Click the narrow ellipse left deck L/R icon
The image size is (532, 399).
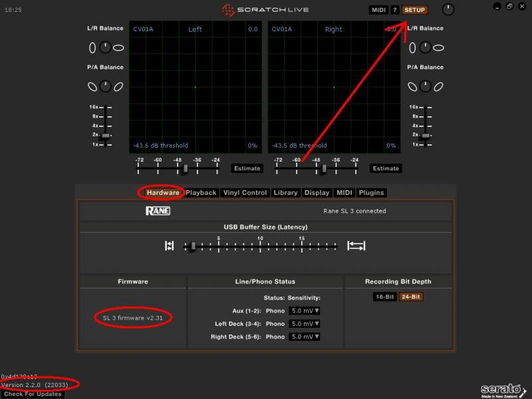(92, 48)
